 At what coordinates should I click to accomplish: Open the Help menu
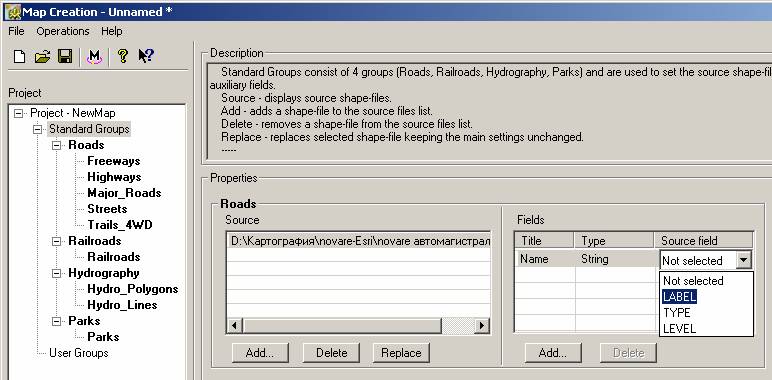[112, 31]
